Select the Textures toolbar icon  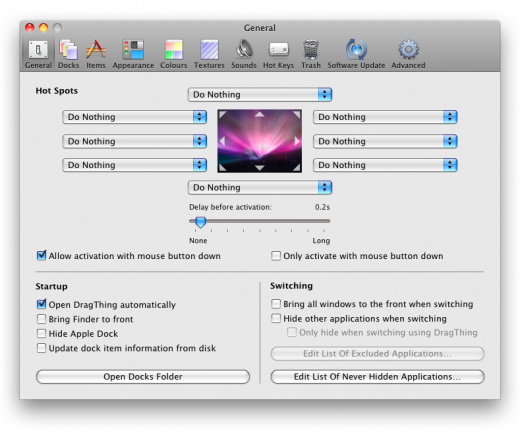tap(209, 54)
